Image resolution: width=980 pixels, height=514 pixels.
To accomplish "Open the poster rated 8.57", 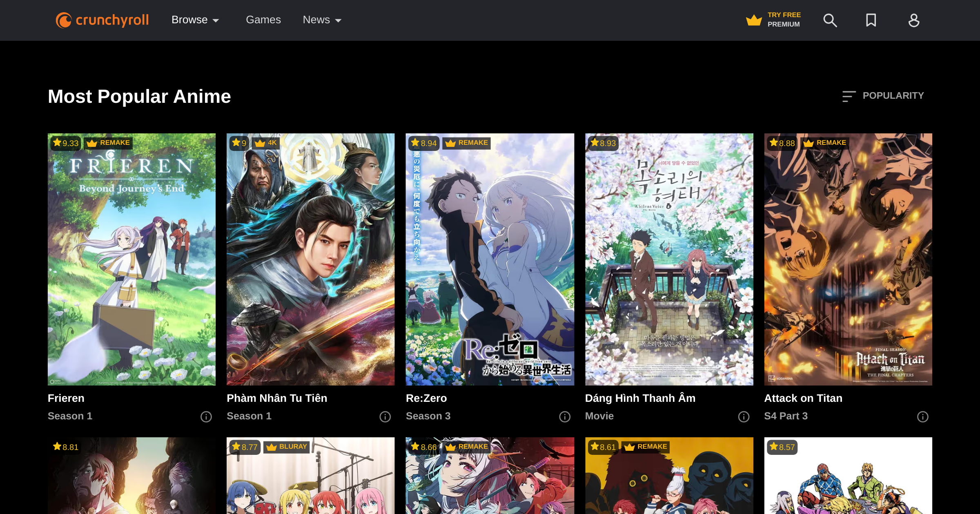I will 848,476.
